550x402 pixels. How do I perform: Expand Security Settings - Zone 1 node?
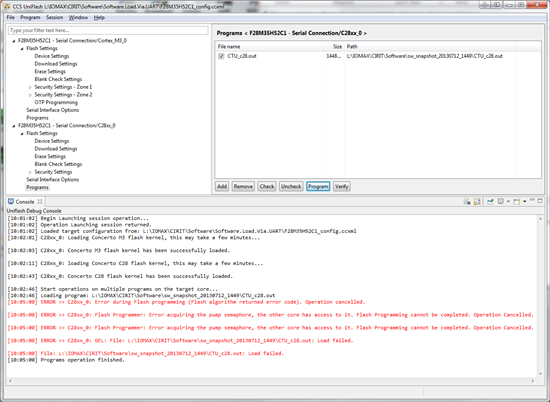[x=30, y=87]
